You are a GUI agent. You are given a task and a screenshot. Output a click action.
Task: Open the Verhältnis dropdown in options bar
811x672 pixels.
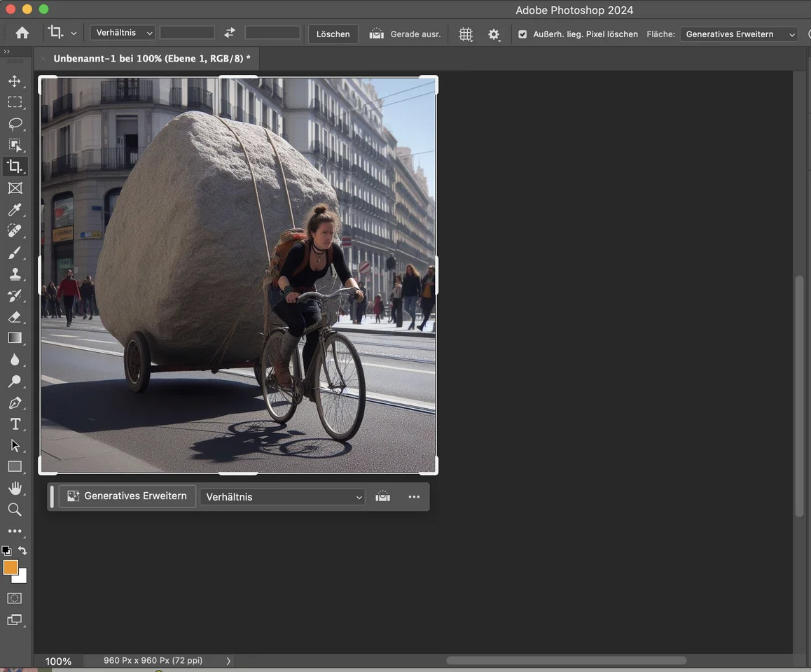coord(123,34)
